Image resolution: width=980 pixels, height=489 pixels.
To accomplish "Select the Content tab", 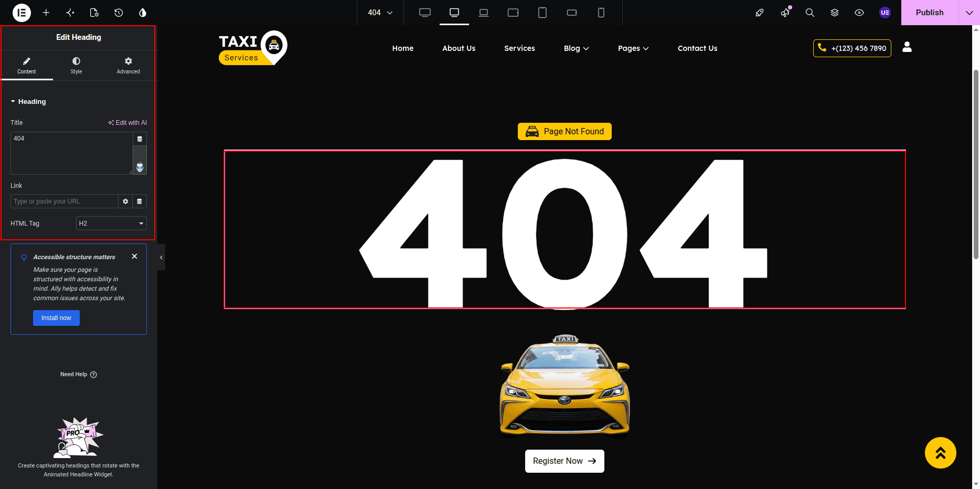I will [x=27, y=66].
